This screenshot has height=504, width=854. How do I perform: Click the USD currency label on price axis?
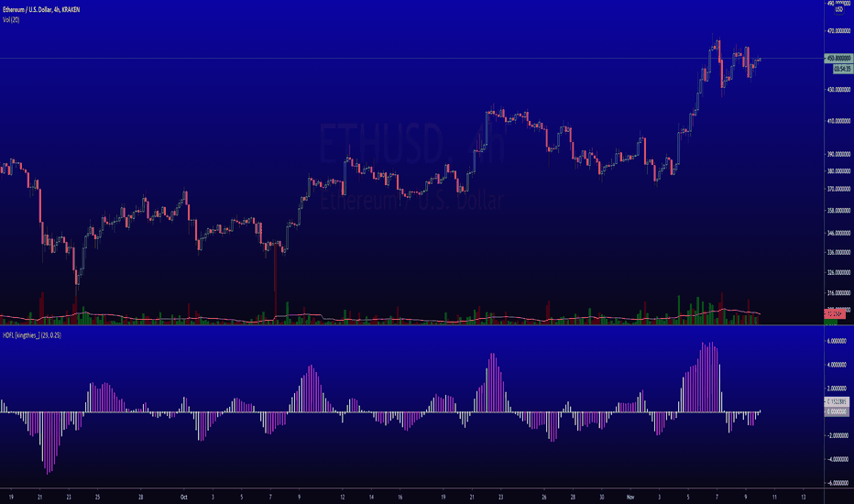pyautogui.click(x=838, y=9)
